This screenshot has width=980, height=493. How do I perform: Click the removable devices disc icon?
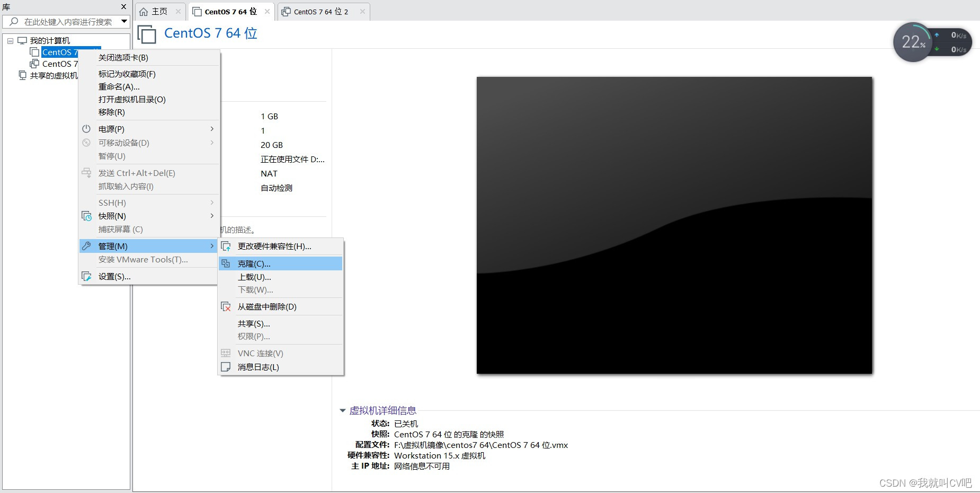[x=86, y=143]
